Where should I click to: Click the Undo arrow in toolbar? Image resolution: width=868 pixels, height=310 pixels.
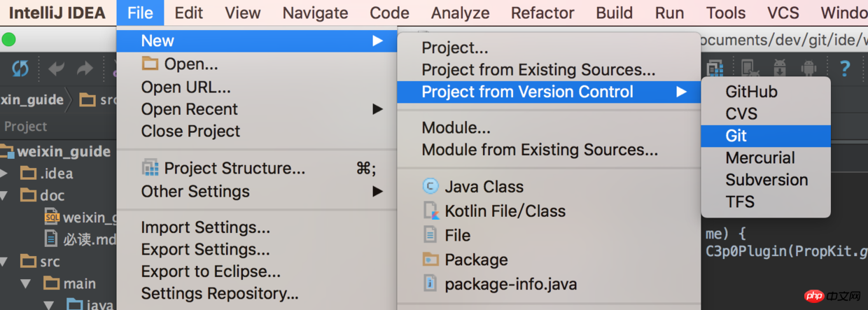point(57,69)
